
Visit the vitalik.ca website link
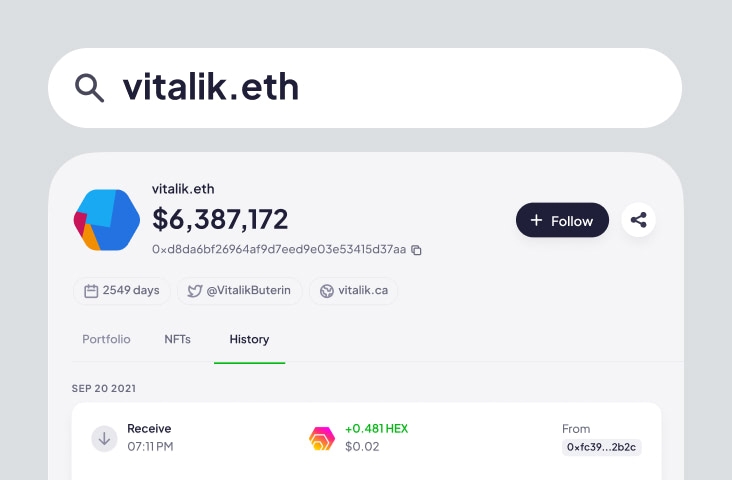[x=353, y=290]
